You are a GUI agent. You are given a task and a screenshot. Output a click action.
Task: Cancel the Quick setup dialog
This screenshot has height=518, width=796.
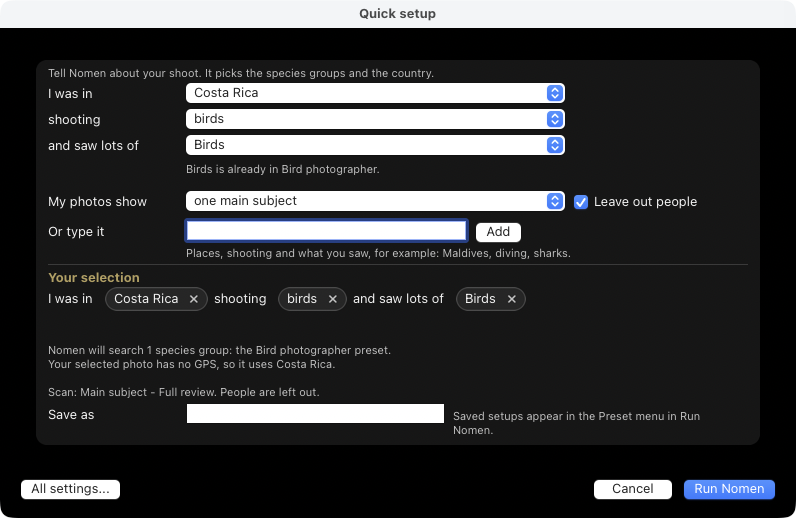pyautogui.click(x=633, y=489)
